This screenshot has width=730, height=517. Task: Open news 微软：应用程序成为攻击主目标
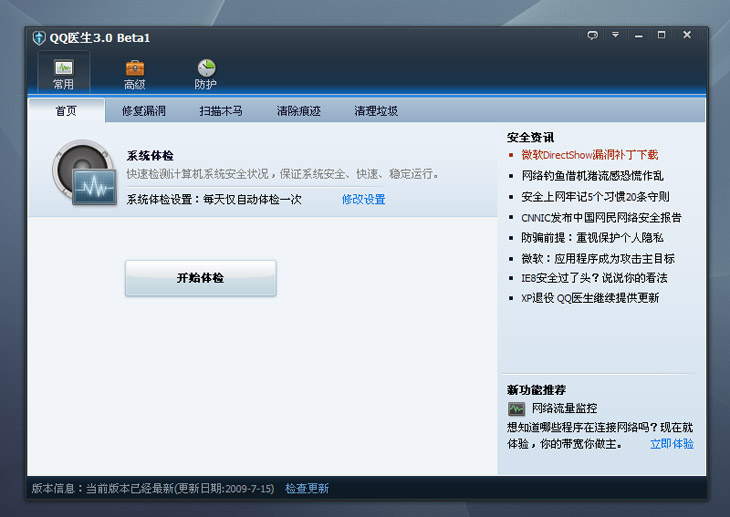[x=598, y=258]
